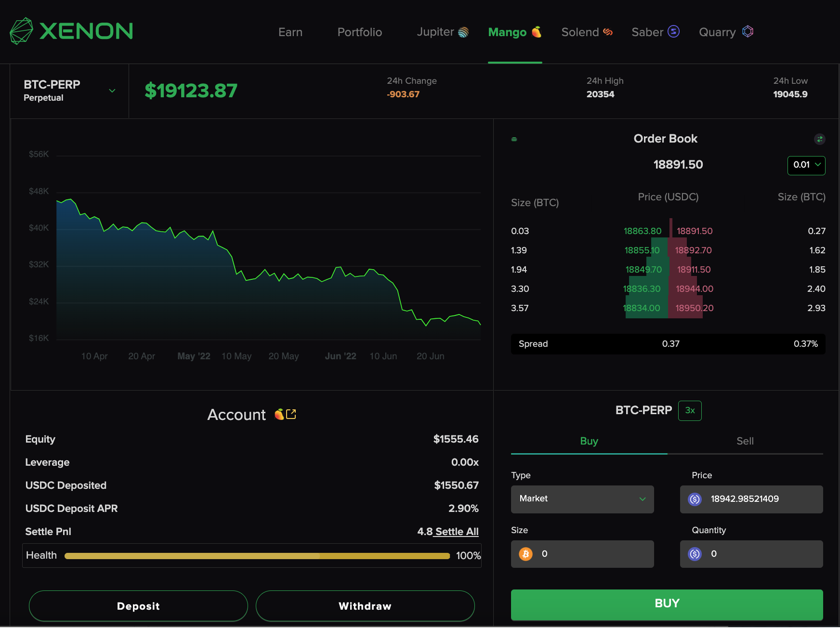Click the Jupiter planet icon
The image size is (840, 628).
pyautogui.click(x=463, y=32)
